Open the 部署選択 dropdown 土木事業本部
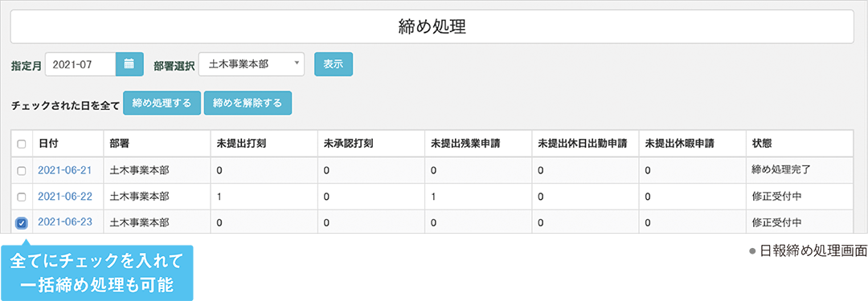Image resolution: width=868 pixels, height=301 pixels. click(x=252, y=64)
